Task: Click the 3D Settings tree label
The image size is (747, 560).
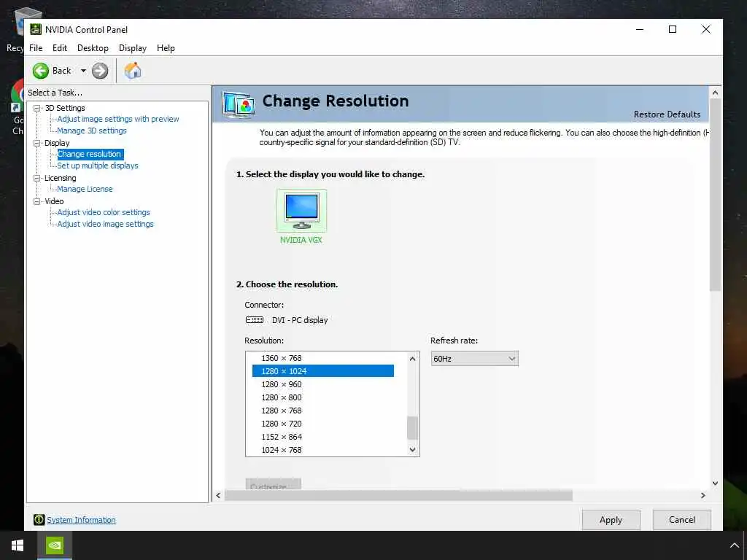Action: 65,108
